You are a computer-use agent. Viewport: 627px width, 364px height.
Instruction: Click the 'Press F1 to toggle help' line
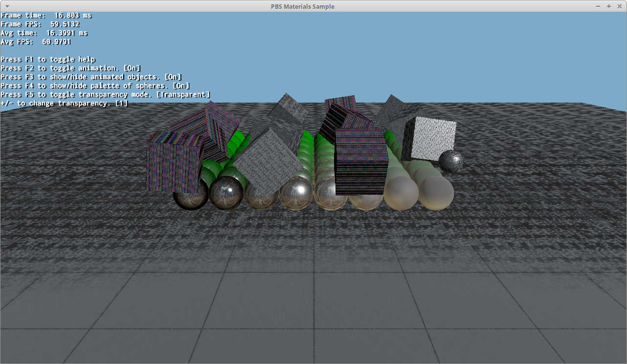pos(48,60)
